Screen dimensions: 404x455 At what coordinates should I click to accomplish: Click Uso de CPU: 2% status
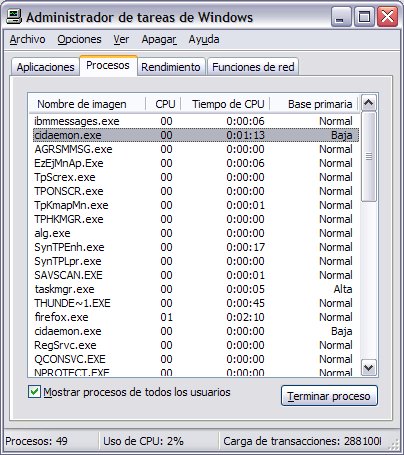[143, 441]
